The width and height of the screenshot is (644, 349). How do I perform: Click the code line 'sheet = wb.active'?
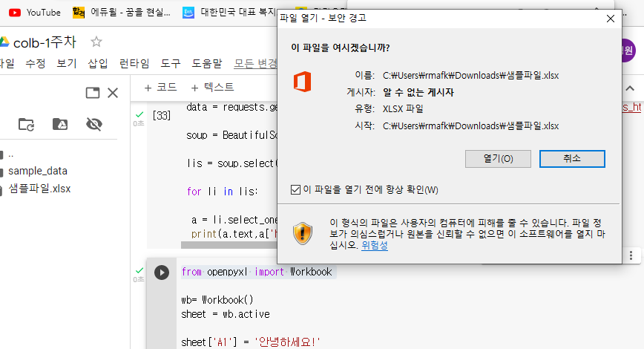tap(226, 314)
